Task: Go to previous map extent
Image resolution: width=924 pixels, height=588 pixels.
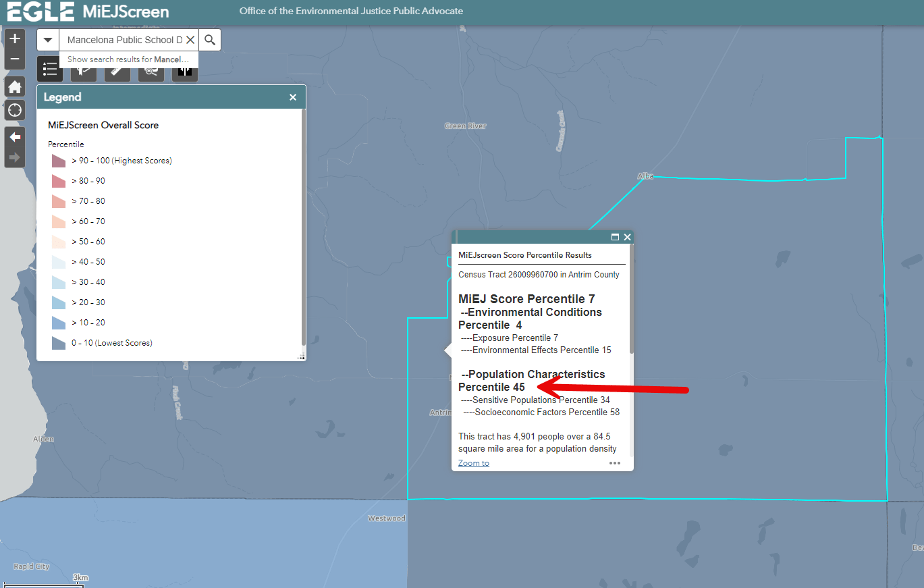Action: 15,137
